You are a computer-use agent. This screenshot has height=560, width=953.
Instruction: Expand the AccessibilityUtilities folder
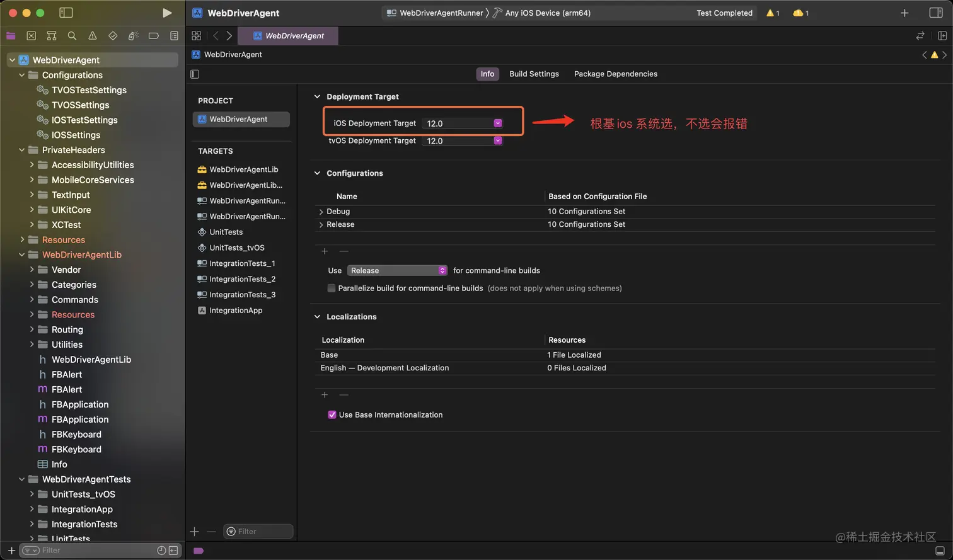(x=32, y=164)
